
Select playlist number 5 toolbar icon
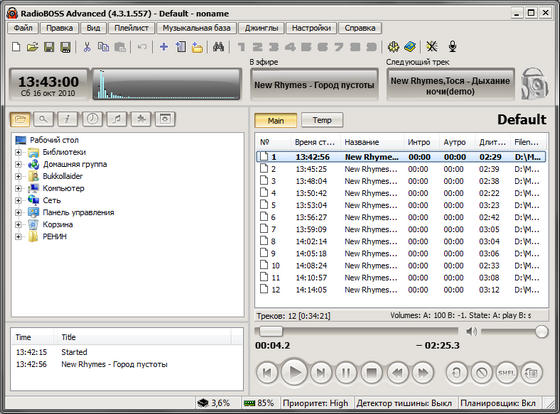point(306,47)
